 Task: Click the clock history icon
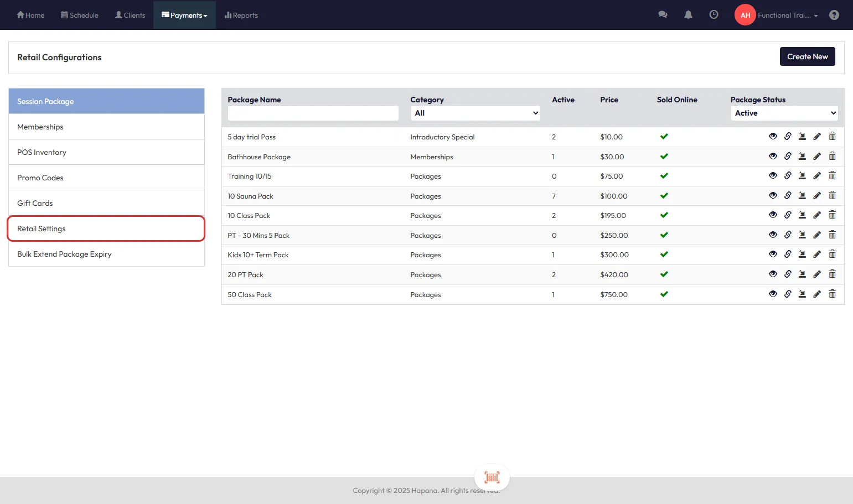[x=714, y=15]
